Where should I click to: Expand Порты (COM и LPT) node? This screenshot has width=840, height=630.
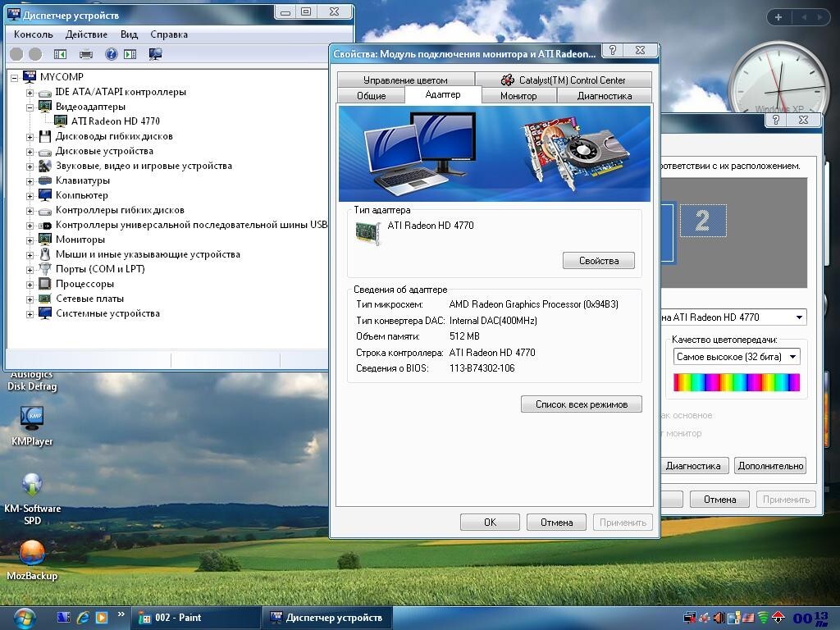click(30, 270)
